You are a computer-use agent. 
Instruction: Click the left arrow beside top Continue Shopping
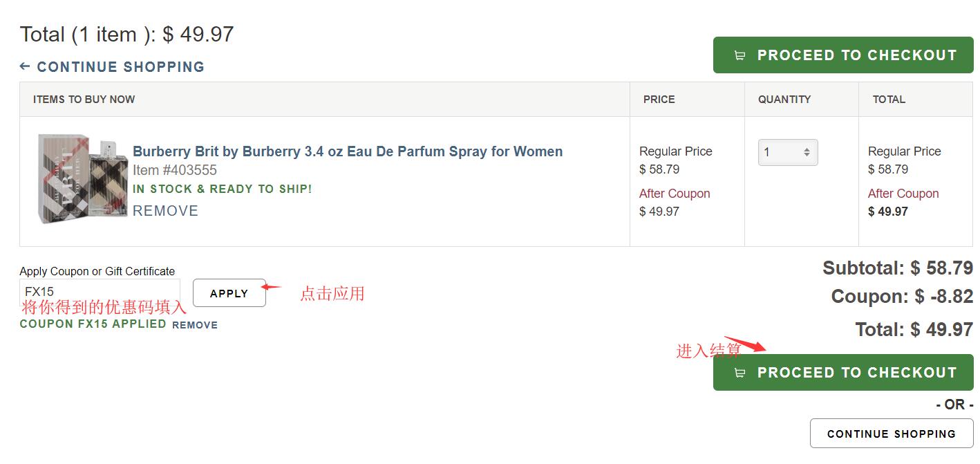click(x=25, y=66)
